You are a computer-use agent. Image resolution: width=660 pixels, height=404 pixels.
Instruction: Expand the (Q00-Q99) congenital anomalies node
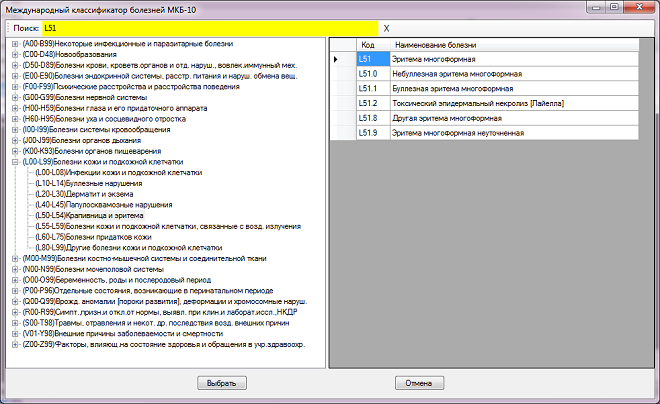pyautogui.click(x=15, y=301)
